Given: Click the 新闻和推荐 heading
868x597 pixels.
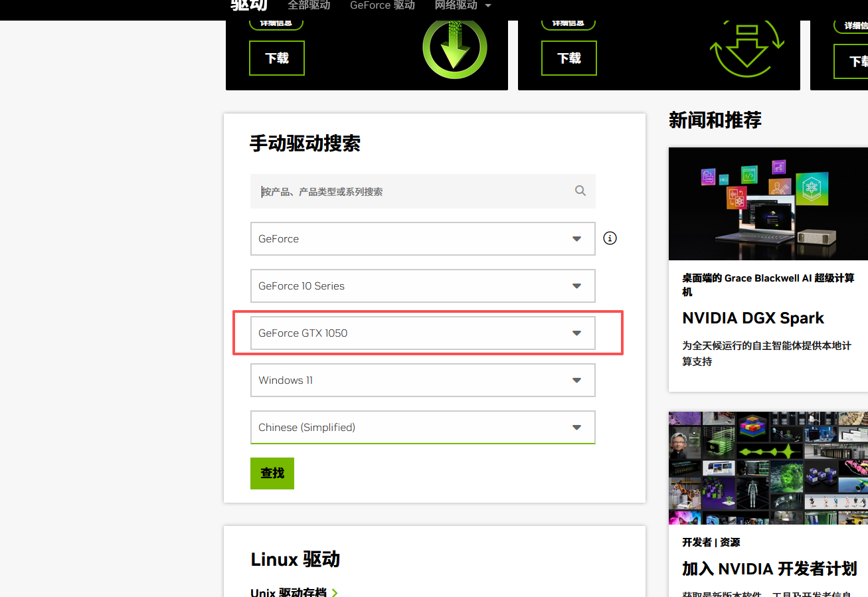Looking at the screenshot, I should tap(715, 120).
